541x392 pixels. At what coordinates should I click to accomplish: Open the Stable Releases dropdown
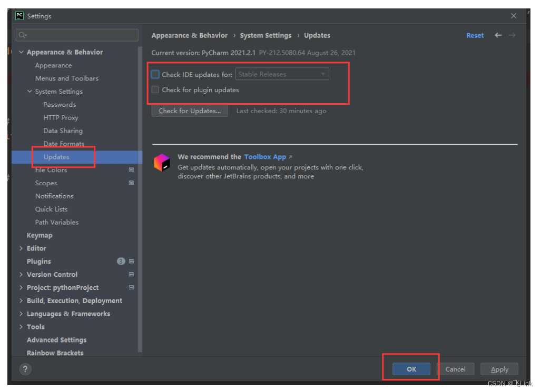(x=282, y=74)
